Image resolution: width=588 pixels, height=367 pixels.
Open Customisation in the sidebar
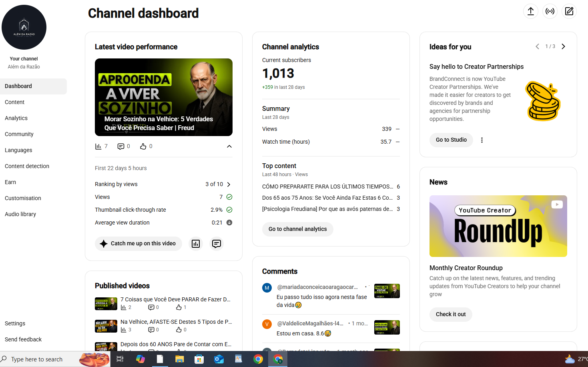(34, 198)
